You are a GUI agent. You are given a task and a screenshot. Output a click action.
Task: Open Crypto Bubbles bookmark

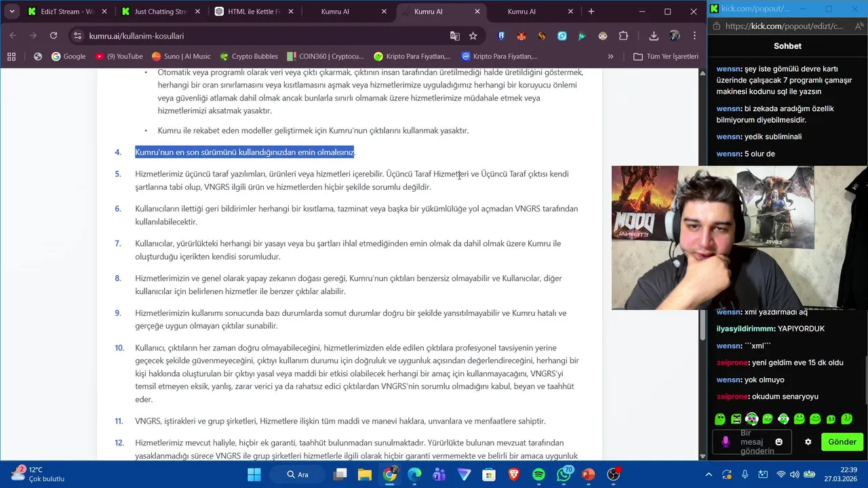coord(248,56)
